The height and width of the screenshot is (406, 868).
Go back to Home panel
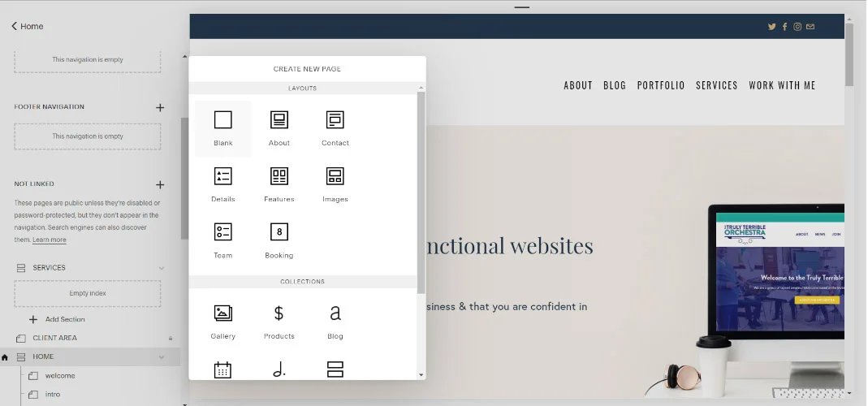(27, 26)
